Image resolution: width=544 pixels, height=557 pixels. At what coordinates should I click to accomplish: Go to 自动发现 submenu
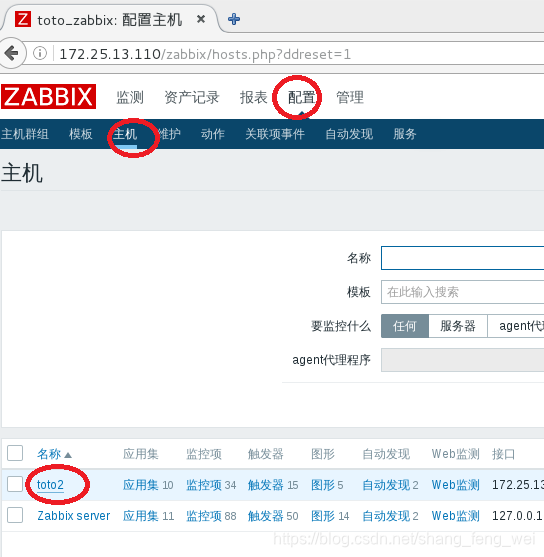tap(349, 134)
